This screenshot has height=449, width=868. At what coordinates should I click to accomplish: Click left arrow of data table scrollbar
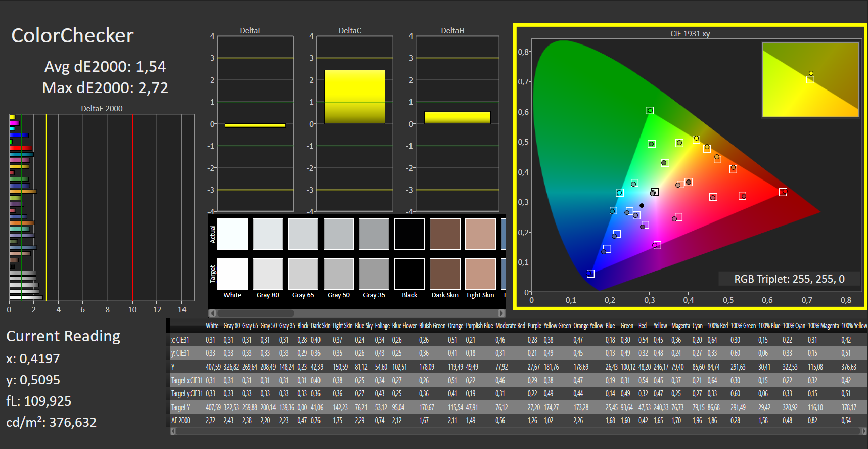tap(173, 431)
